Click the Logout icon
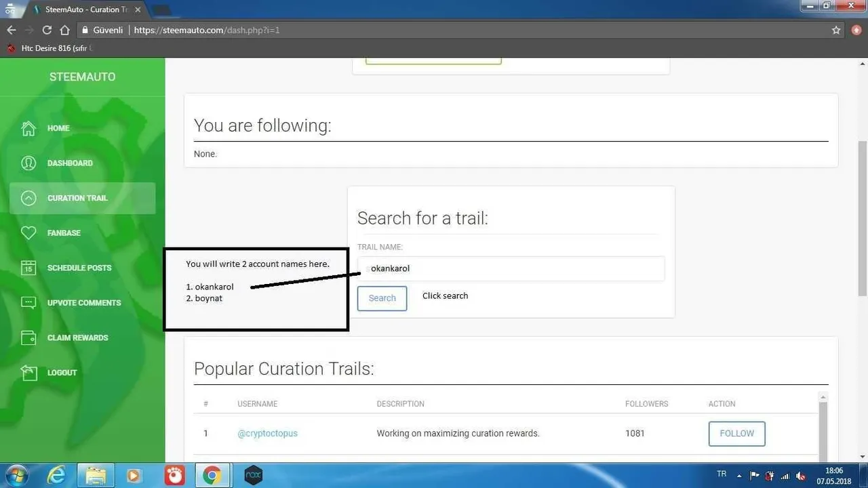This screenshot has height=488, width=868. pyautogui.click(x=28, y=372)
